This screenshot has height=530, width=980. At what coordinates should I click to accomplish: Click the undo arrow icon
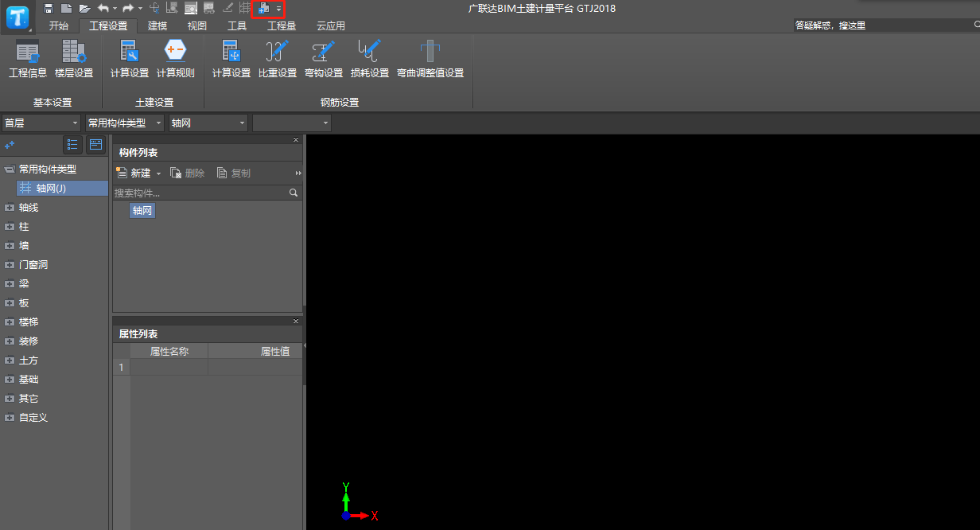103,8
